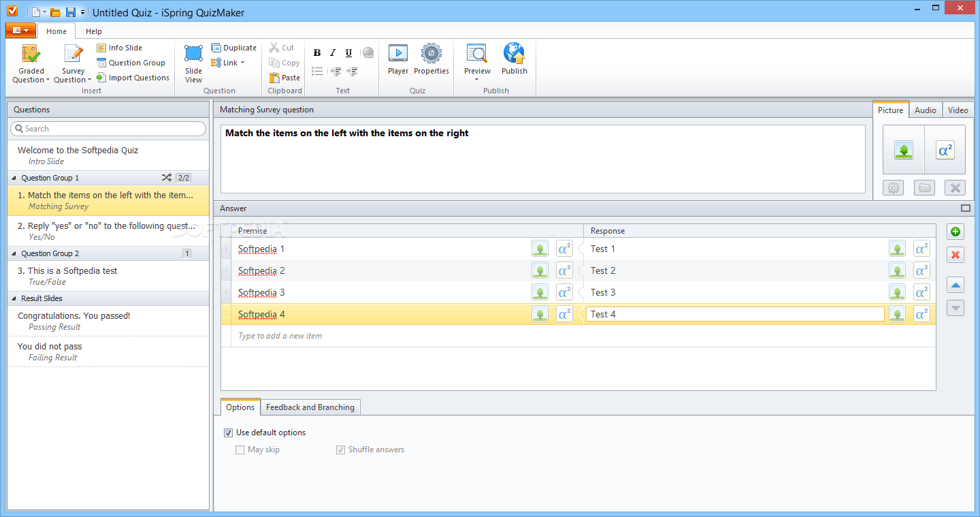The height and width of the screenshot is (517, 980).
Task: Switch to Feedback and Branching tab
Action: point(310,407)
